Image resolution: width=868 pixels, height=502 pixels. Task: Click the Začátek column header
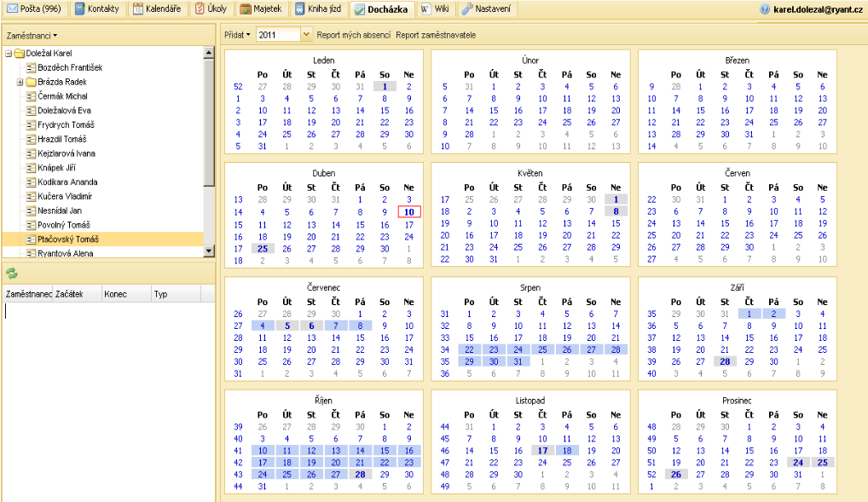pyautogui.click(x=78, y=294)
